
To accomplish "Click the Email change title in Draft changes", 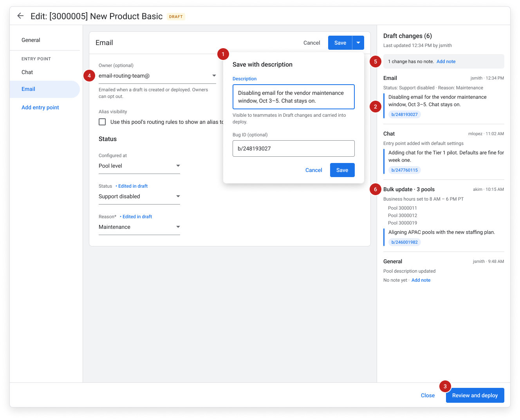I will click(390, 78).
